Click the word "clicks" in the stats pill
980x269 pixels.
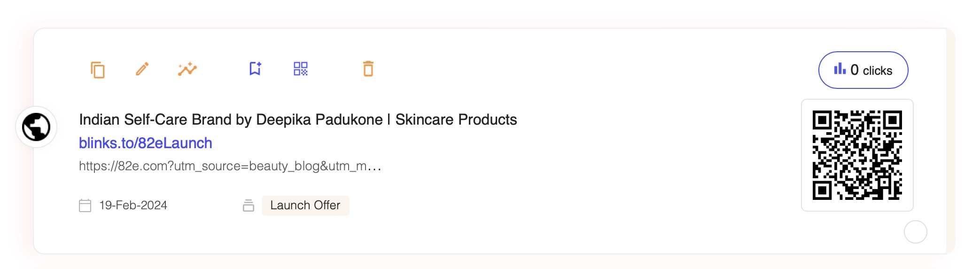point(877,71)
